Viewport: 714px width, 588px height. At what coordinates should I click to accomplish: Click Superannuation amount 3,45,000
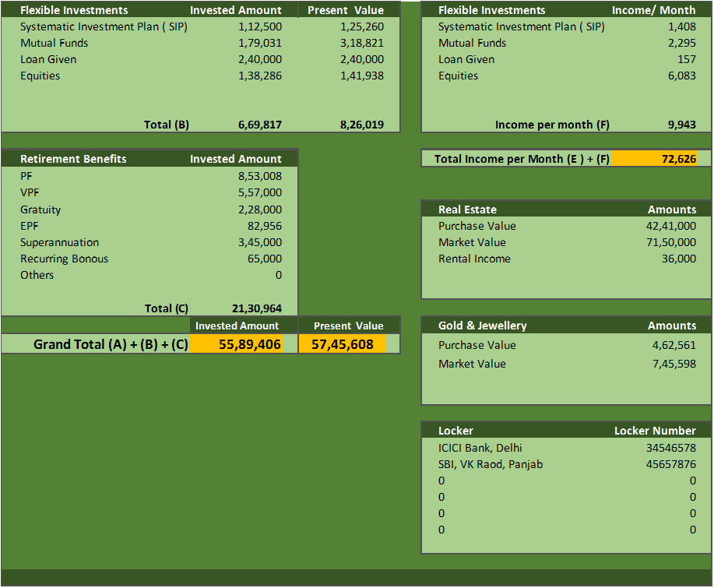[x=260, y=243]
